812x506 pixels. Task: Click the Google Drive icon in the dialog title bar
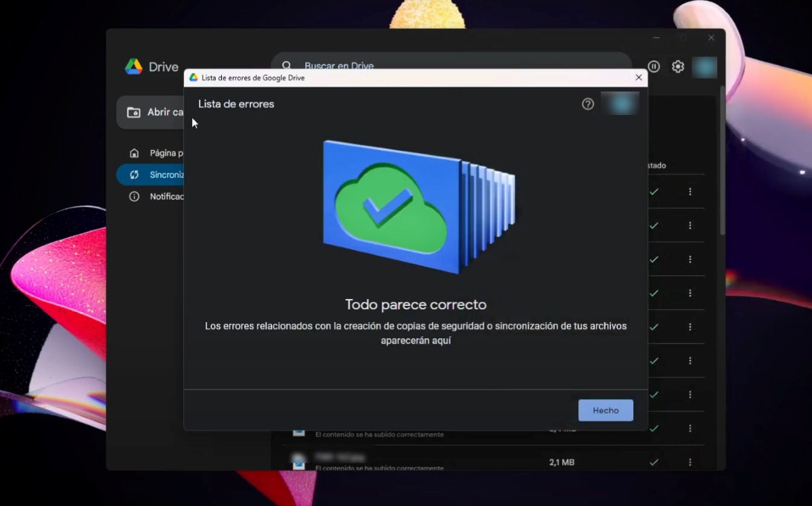194,78
